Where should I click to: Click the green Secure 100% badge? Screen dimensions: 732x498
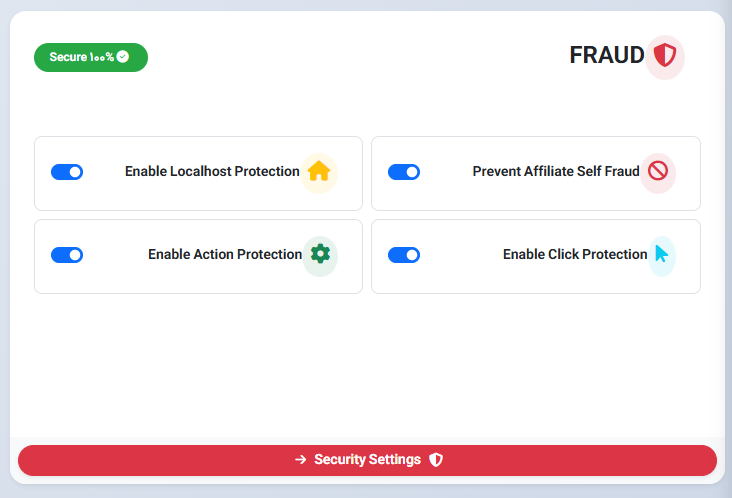tap(90, 57)
